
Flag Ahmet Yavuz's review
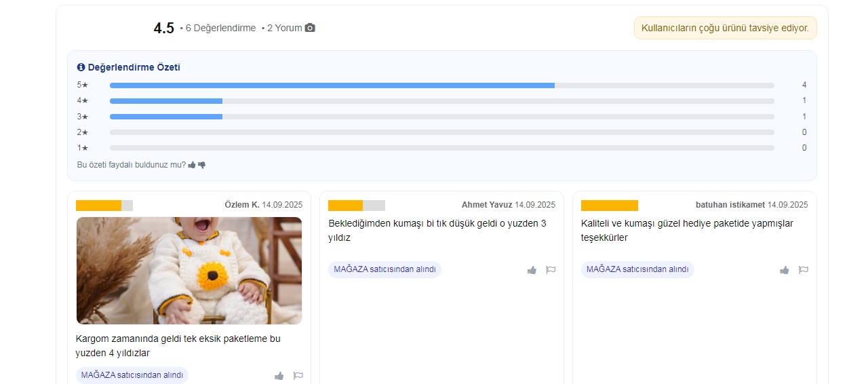tap(551, 270)
